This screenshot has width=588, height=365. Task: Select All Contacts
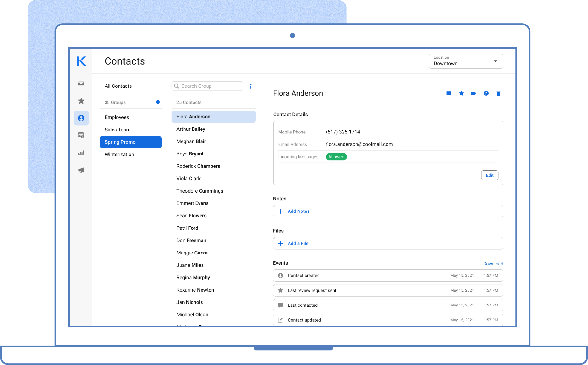118,86
